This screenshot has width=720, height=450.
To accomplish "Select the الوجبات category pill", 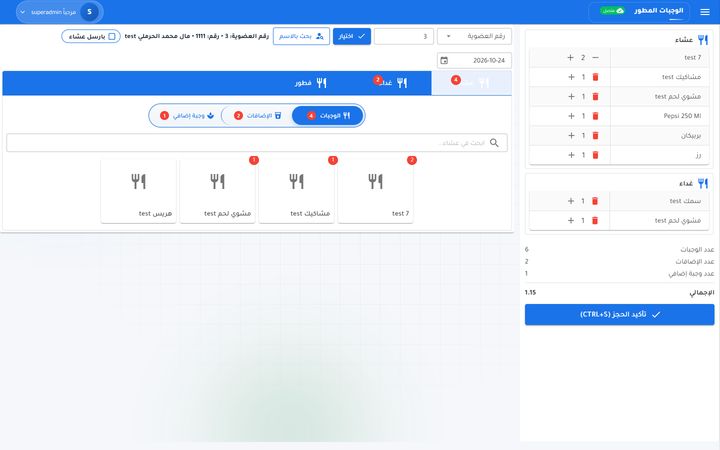I will 328,116.
